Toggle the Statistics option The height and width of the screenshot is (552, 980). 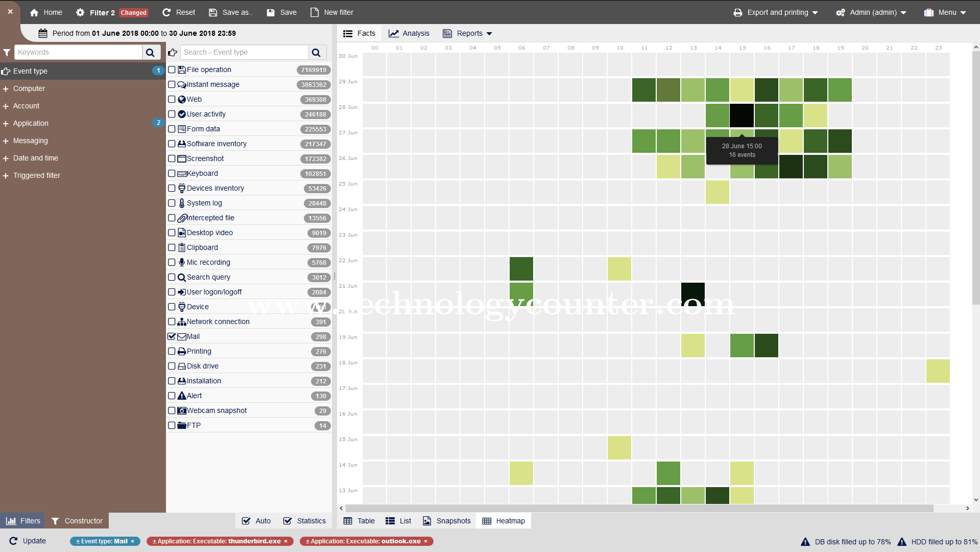click(x=304, y=521)
